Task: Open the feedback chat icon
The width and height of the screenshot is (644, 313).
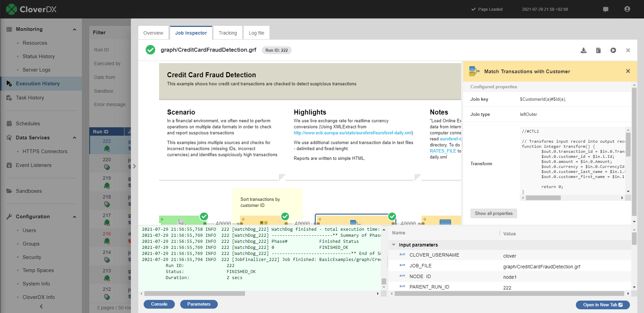Action: tap(606, 9)
